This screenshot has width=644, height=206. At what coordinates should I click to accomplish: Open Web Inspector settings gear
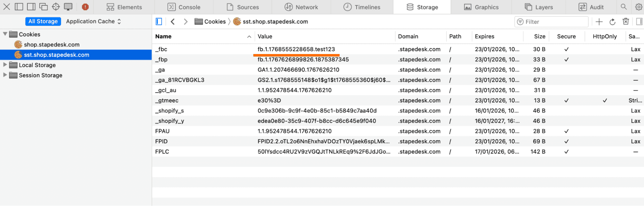click(x=639, y=7)
